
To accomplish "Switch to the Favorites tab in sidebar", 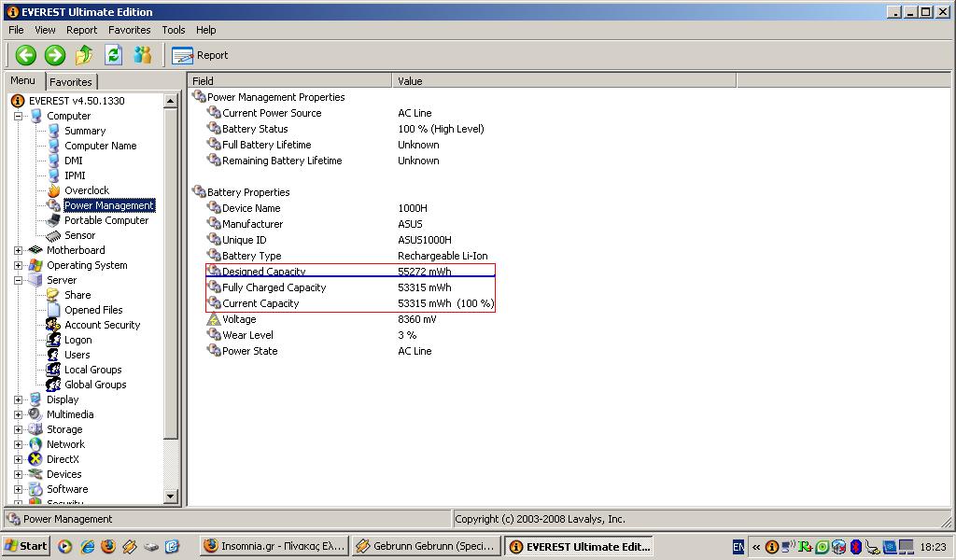I will click(71, 81).
